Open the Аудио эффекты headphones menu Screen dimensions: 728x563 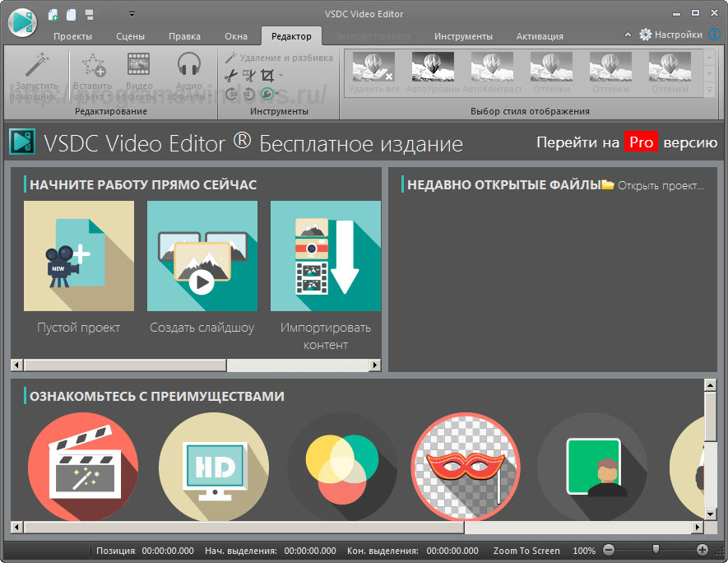(x=188, y=77)
